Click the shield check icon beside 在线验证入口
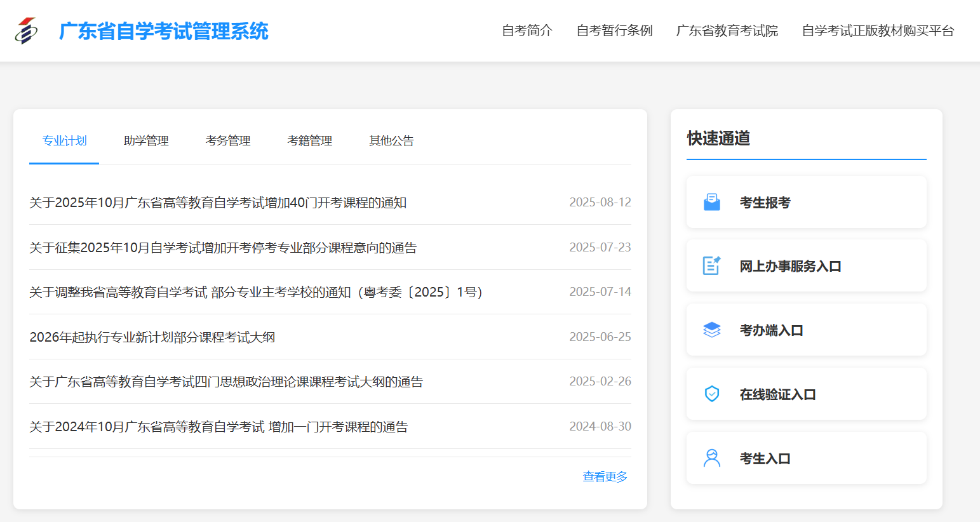980x522 pixels. [x=712, y=394]
